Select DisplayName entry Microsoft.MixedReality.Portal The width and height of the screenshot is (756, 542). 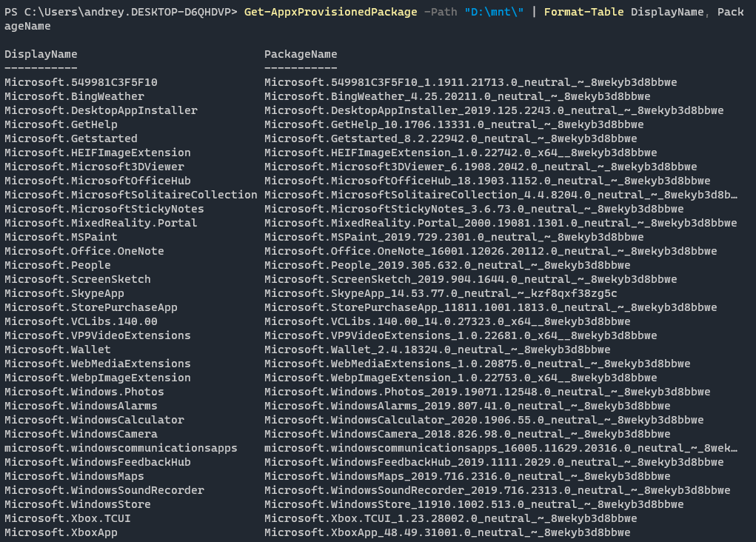tap(101, 223)
